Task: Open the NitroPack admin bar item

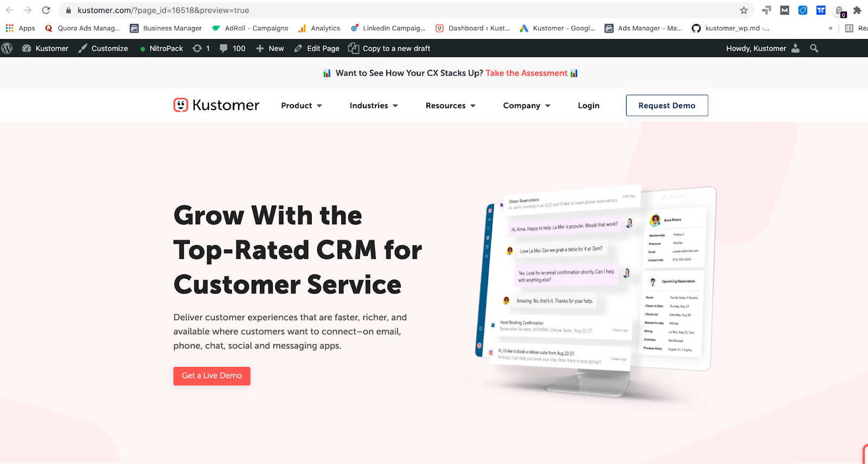Action: coord(161,48)
